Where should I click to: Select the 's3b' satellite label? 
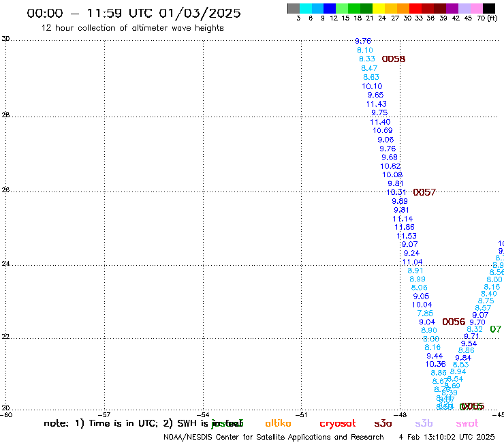tap(424, 423)
